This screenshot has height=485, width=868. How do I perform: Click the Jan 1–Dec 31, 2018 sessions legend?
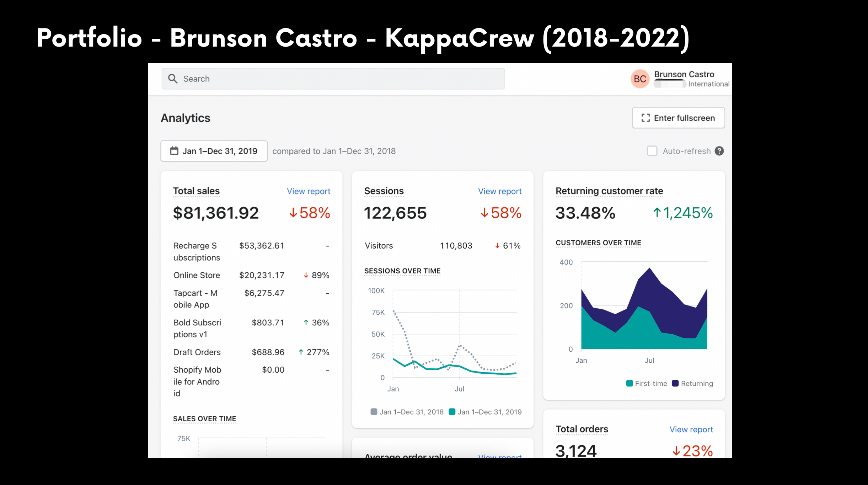407,412
